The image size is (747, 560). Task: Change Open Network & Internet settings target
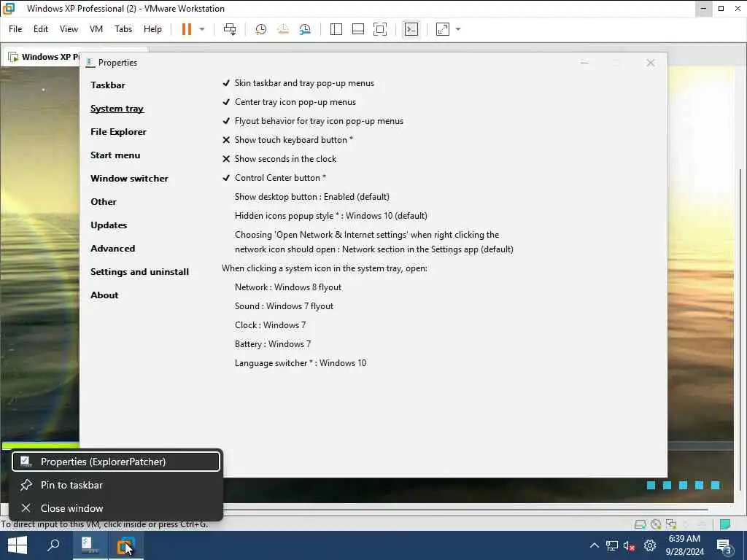click(x=374, y=242)
